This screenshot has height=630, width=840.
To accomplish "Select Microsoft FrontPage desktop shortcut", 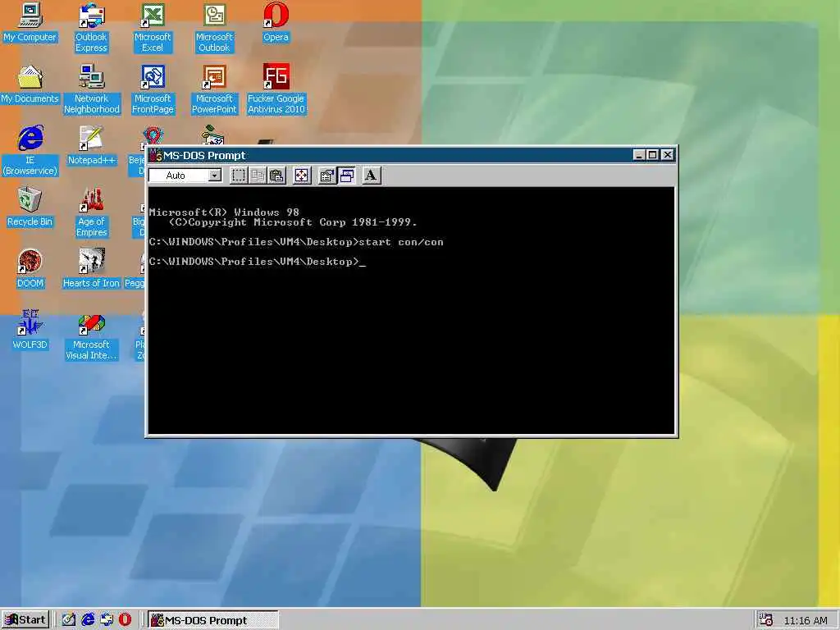I will click(x=153, y=89).
